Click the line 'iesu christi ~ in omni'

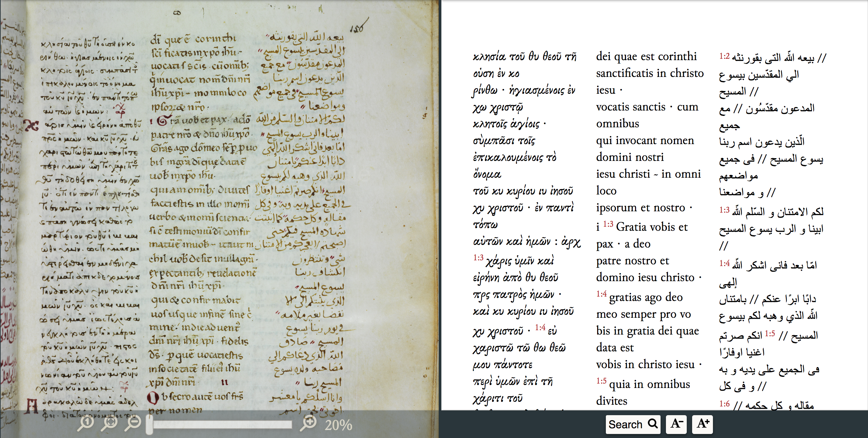tap(648, 174)
